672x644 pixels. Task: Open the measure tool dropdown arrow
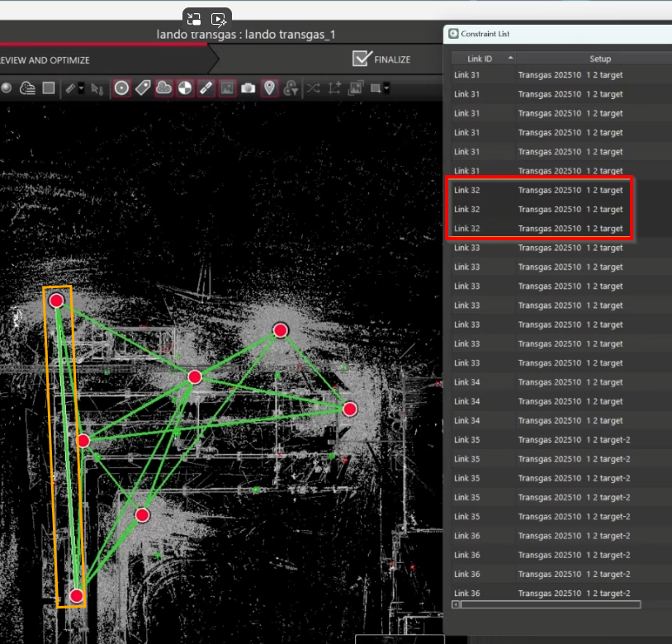click(81, 88)
